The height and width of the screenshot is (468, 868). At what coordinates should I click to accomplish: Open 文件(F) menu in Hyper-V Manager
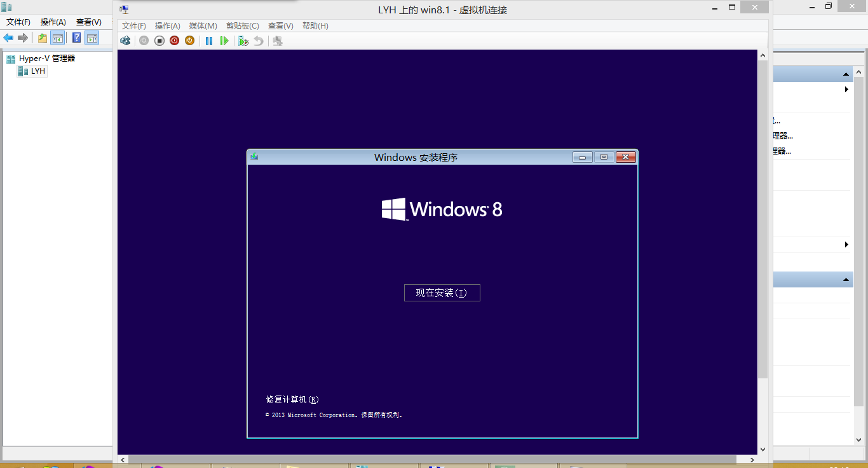(x=18, y=22)
